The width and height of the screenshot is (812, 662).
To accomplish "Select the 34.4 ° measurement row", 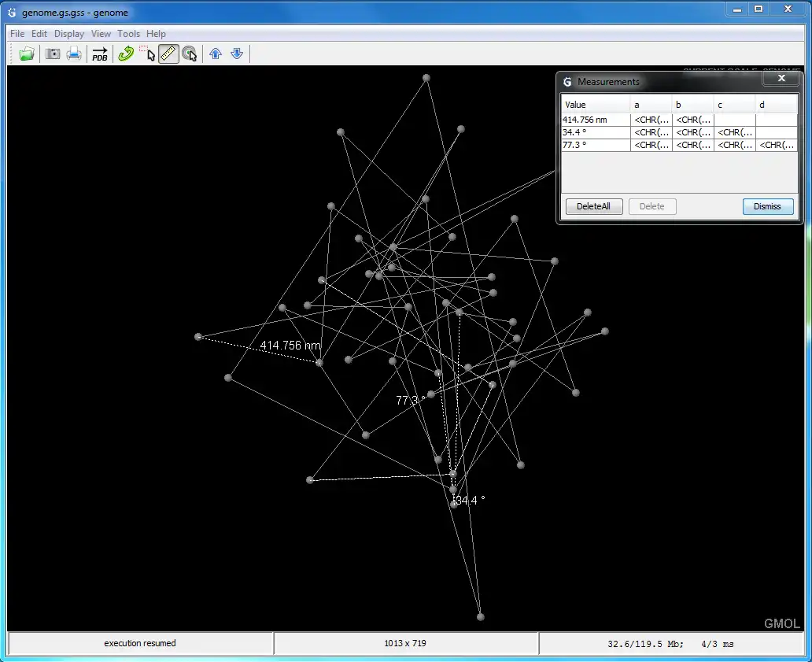I will click(x=679, y=132).
